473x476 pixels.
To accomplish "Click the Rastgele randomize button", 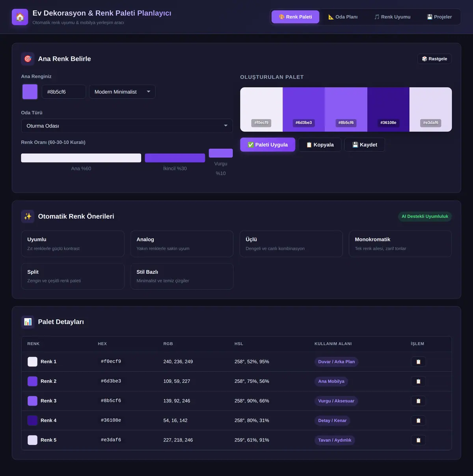I will tap(434, 59).
